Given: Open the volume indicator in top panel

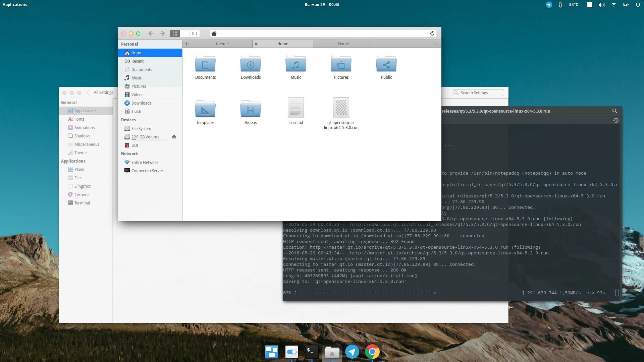Looking at the screenshot, I should point(601,5).
